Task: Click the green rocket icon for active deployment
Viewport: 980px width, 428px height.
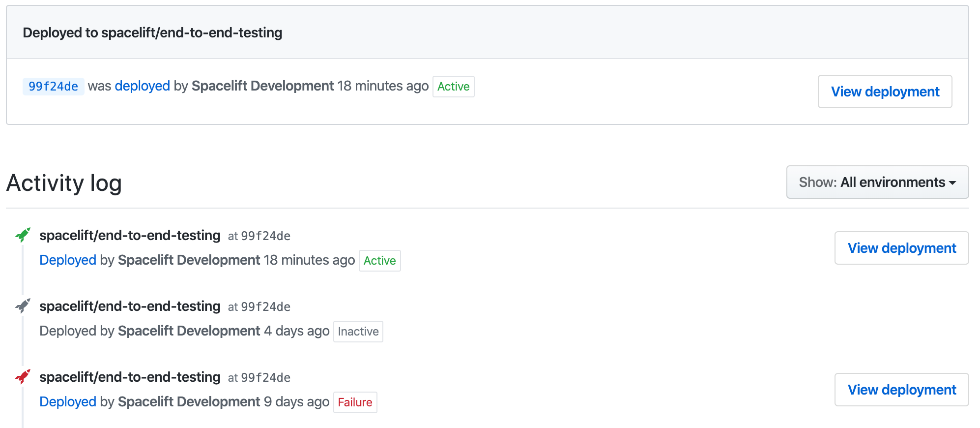Action: pyautogui.click(x=23, y=235)
